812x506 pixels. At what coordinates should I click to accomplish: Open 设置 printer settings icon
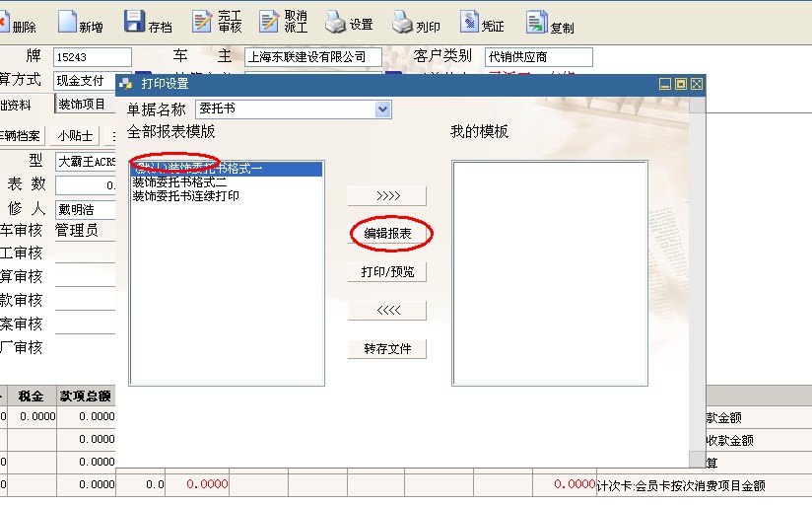(x=336, y=22)
